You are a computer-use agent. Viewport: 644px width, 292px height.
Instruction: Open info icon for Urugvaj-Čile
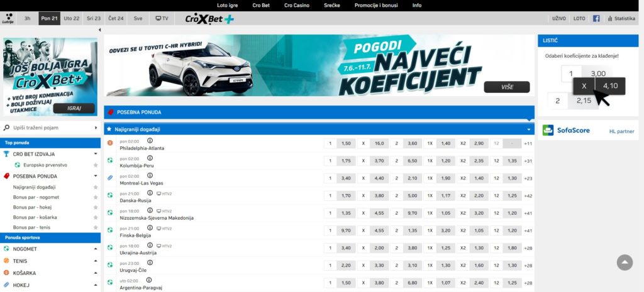pos(150,263)
